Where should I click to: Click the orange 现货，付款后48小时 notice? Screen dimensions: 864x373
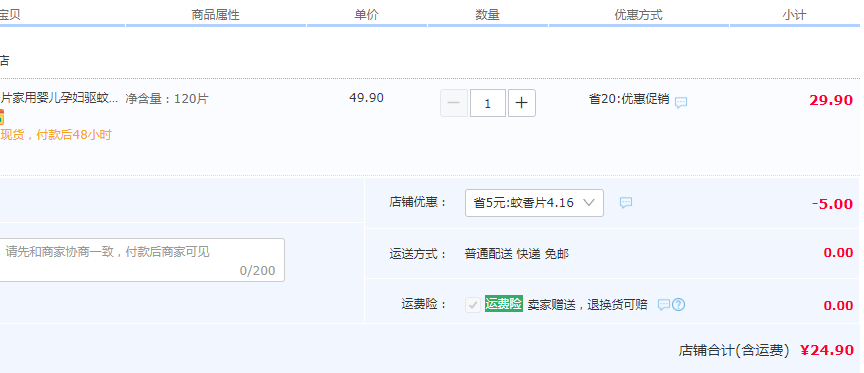[56, 134]
